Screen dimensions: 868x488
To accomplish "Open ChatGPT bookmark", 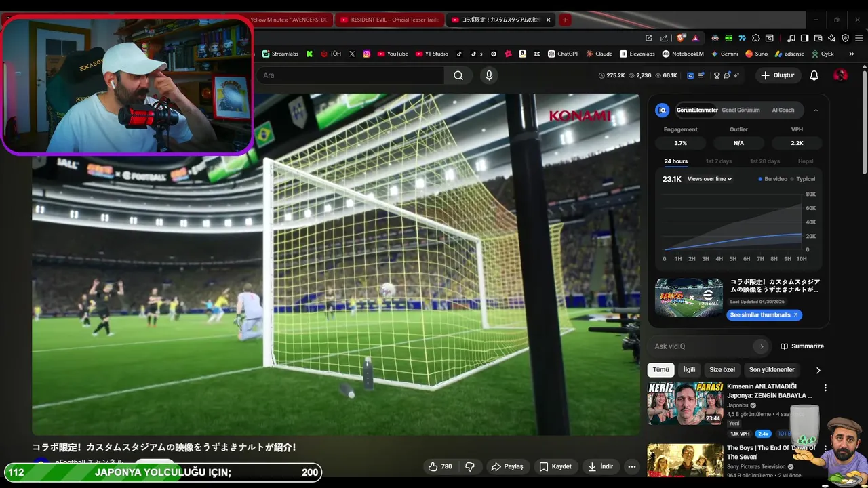I will point(563,54).
